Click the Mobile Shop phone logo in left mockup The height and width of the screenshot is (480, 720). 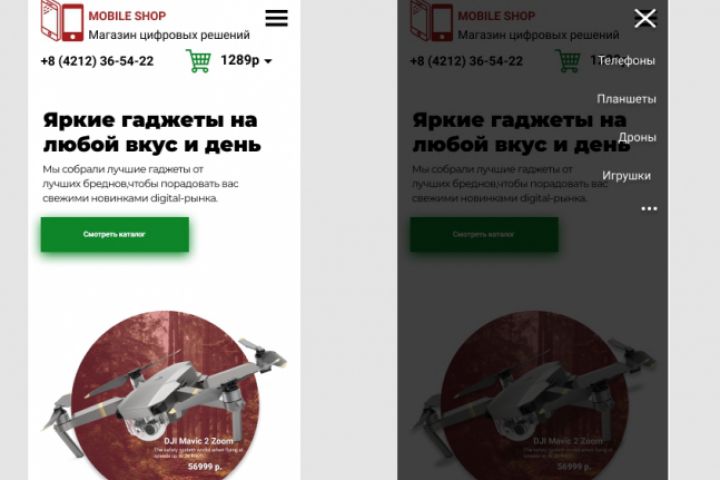[62, 21]
